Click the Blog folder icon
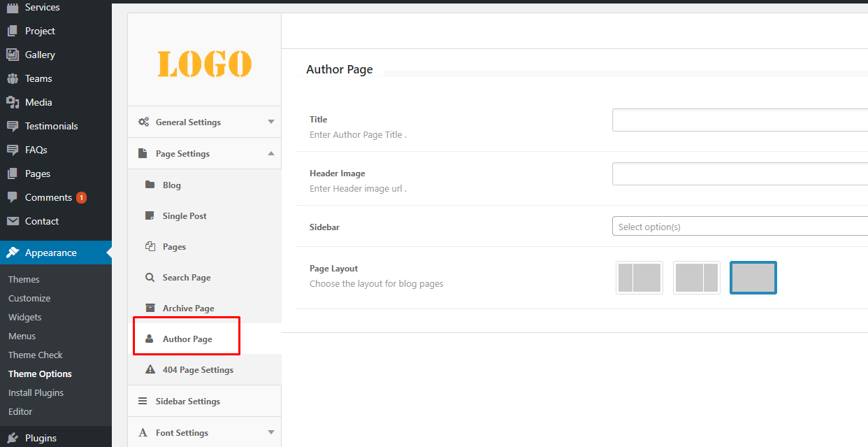The height and width of the screenshot is (447, 868). point(150,185)
